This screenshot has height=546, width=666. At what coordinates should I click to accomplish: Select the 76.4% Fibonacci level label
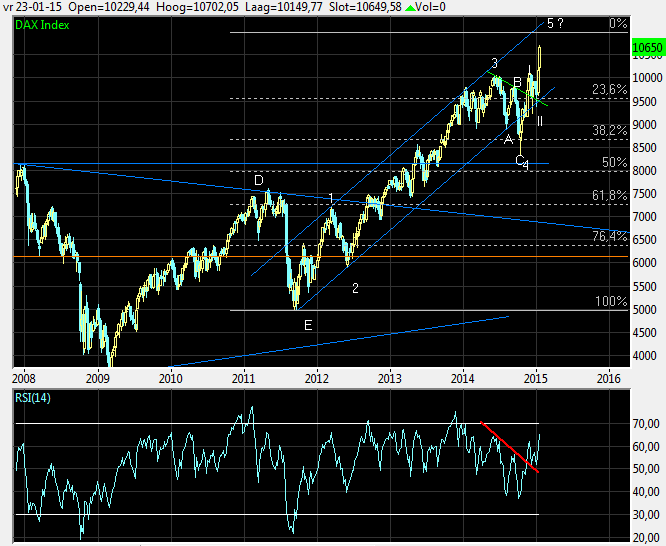(609, 236)
